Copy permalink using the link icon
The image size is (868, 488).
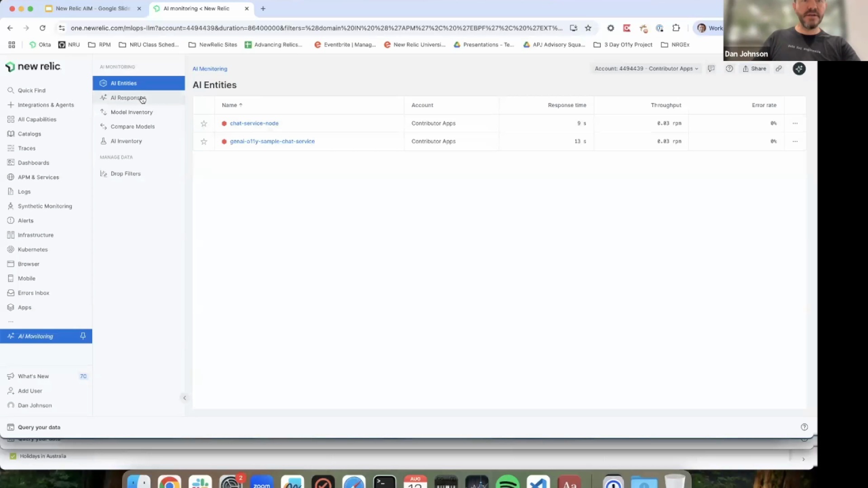778,69
